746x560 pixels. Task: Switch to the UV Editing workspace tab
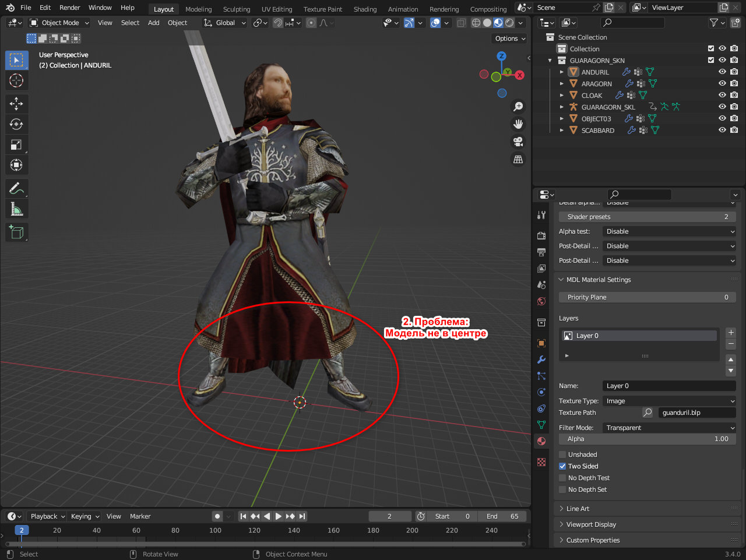tap(277, 9)
